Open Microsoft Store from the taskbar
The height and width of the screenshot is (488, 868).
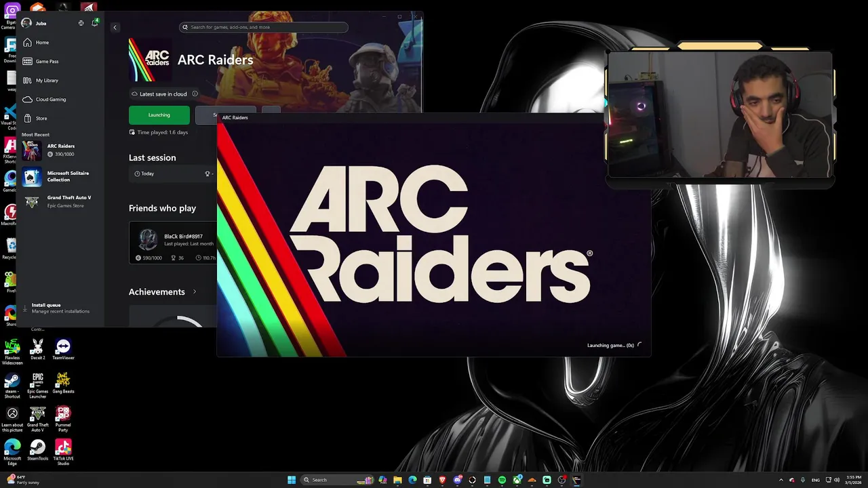pos(427,480)
